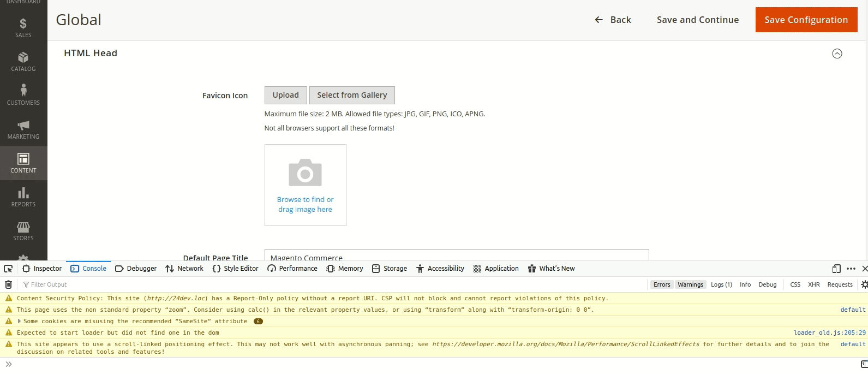Image resolution: width=868 pixels, height=374 pixels.
Task: Toggle the XHR filter
Action: pyautogui.click(x=814, y=284)
